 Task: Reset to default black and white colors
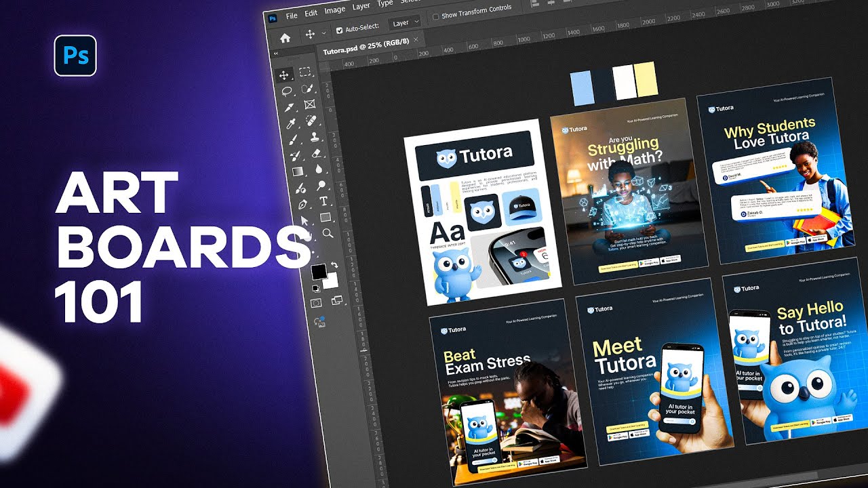coord(315,289)
